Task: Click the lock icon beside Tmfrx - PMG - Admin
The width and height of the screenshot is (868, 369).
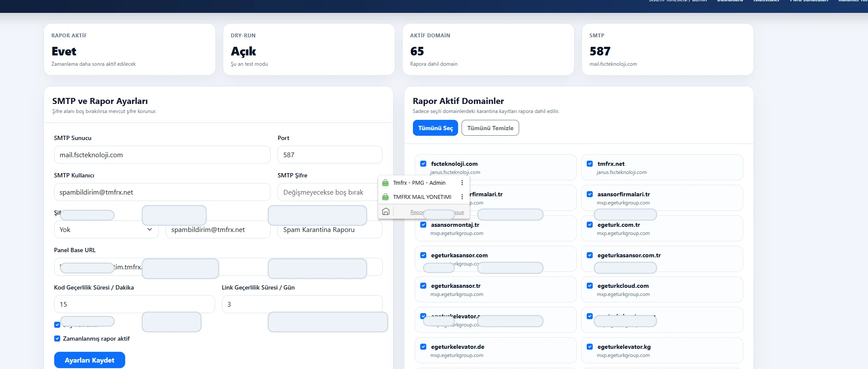Action: click(385, 183)
